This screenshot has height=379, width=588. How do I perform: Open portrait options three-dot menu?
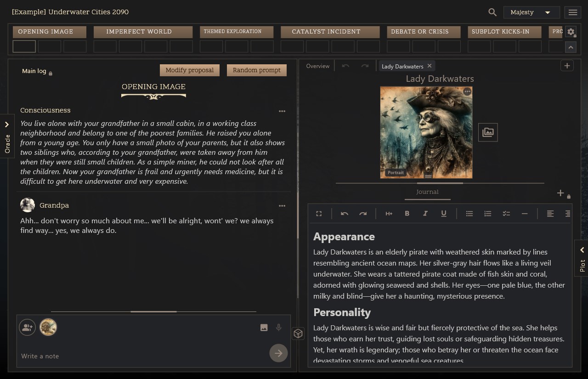click(x=467, y=92)
